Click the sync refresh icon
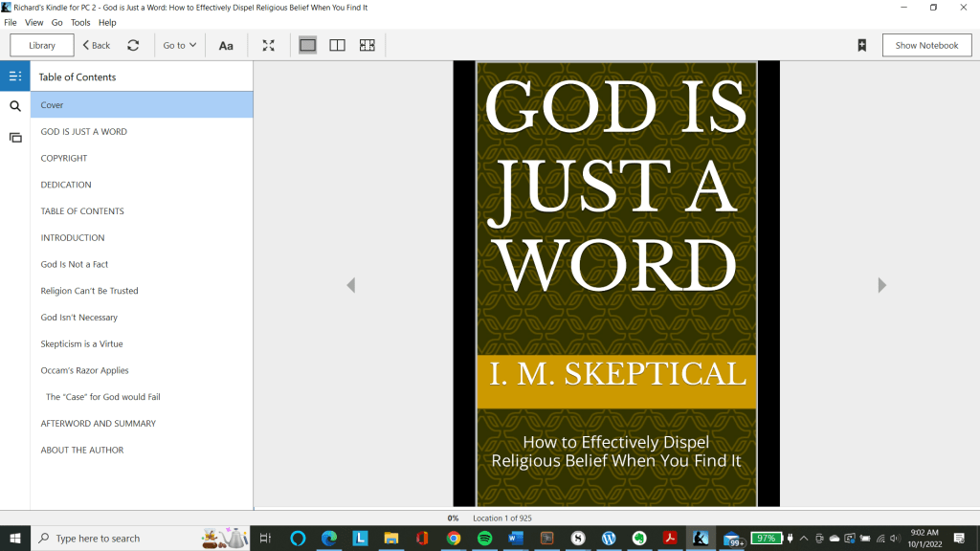The width and height of the screenshot is (980, 551). click(133, 45)
